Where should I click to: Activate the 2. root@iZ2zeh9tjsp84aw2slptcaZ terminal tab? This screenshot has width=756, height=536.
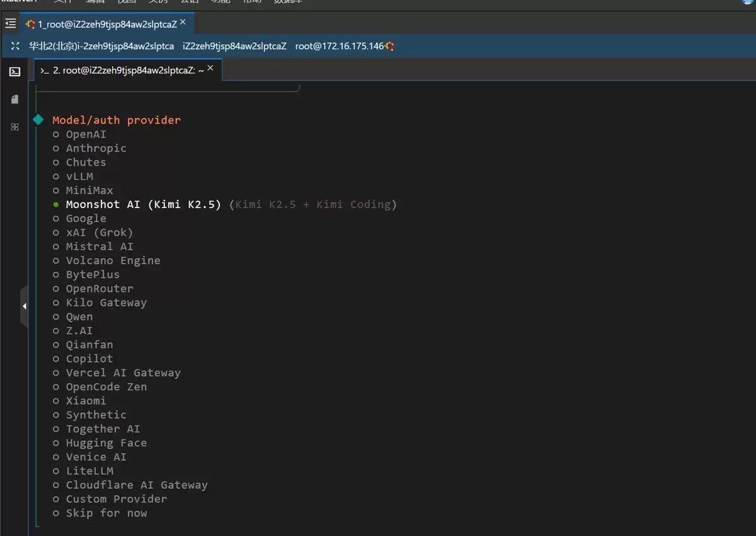(122, 71)
